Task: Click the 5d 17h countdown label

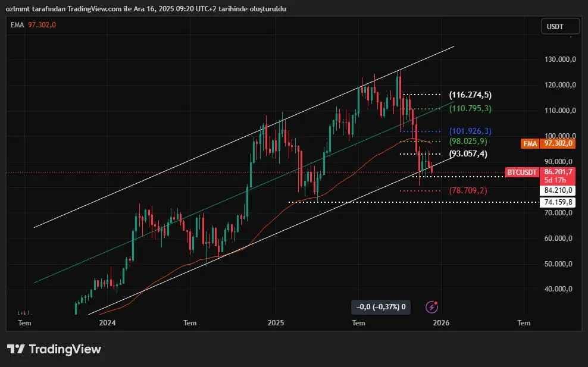Action: point(556,180)
